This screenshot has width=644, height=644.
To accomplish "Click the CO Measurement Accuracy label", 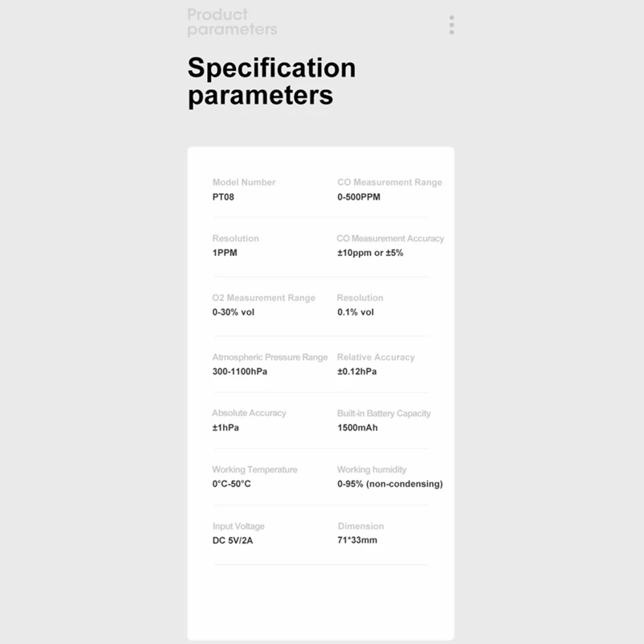I will point(390,239).
